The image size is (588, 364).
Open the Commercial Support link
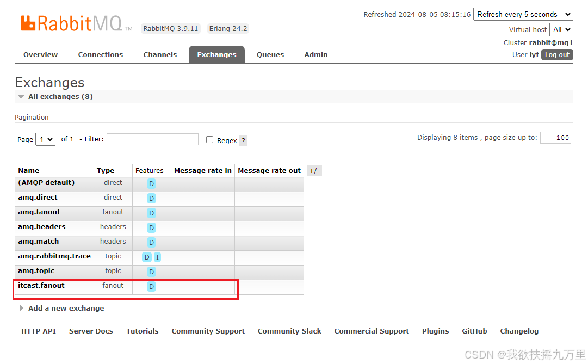(372, 331)
